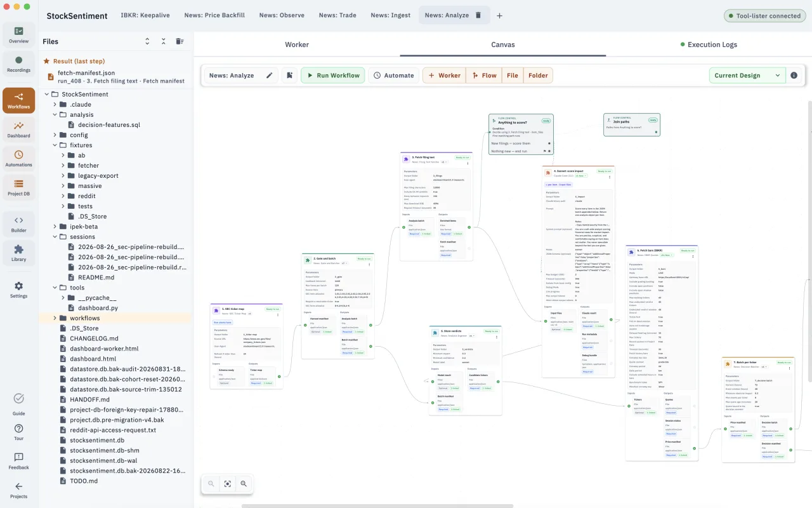Collapse the sessions folder
The height and width of the screenshot is (508, 812).
[55, 237]
